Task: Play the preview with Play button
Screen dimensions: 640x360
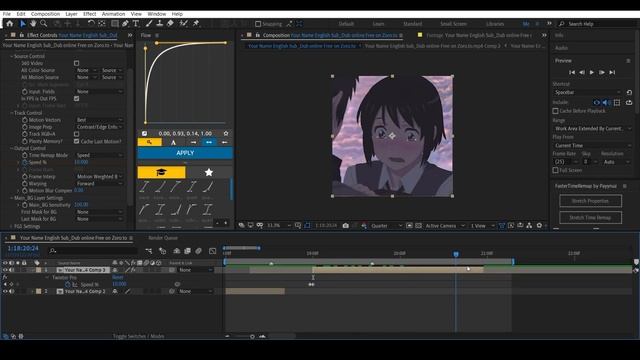Action: [592, 72]
